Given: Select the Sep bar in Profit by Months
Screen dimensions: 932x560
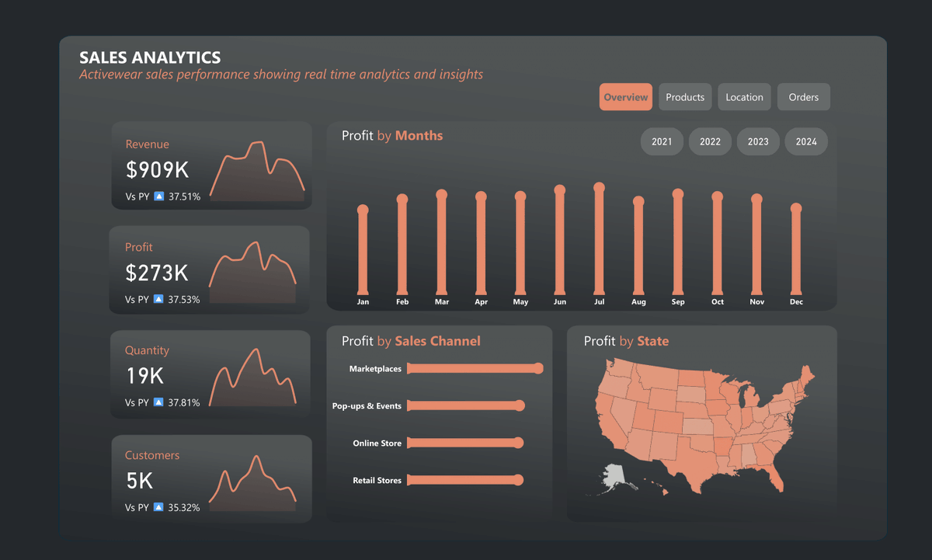Looking at the screenshot, I should (678, 243).
